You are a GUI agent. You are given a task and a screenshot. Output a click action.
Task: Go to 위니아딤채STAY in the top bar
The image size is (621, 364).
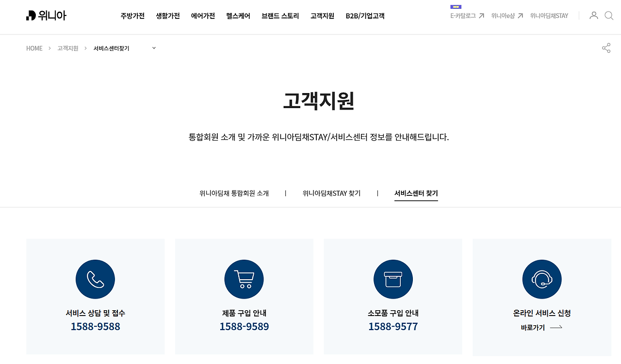pos(549,16)
